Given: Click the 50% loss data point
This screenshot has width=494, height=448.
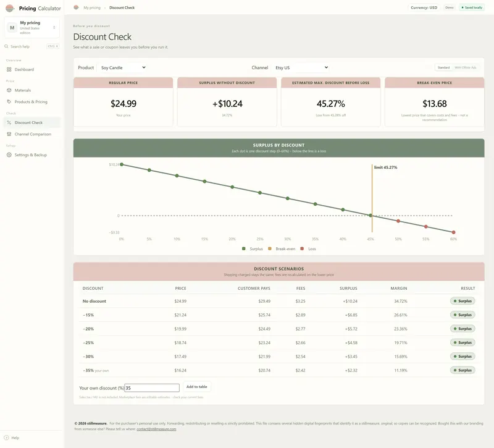Looking at the screenshot, I should (x=398, y=221).
